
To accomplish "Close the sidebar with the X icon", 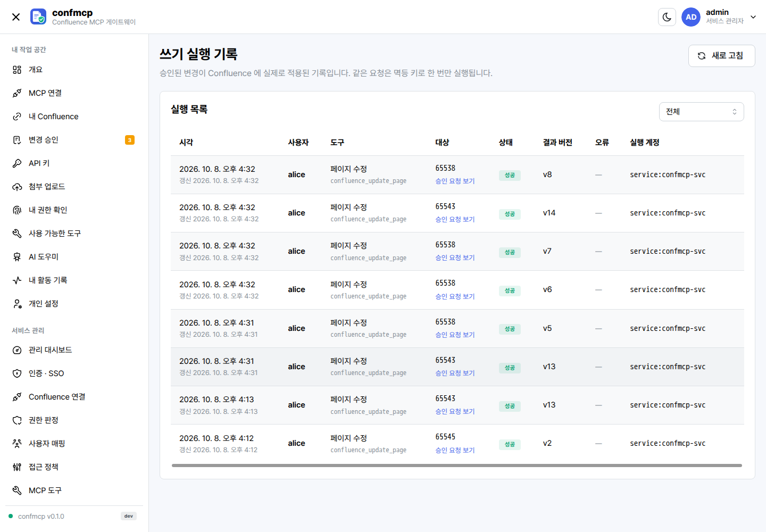I will [x=16, y=17].
